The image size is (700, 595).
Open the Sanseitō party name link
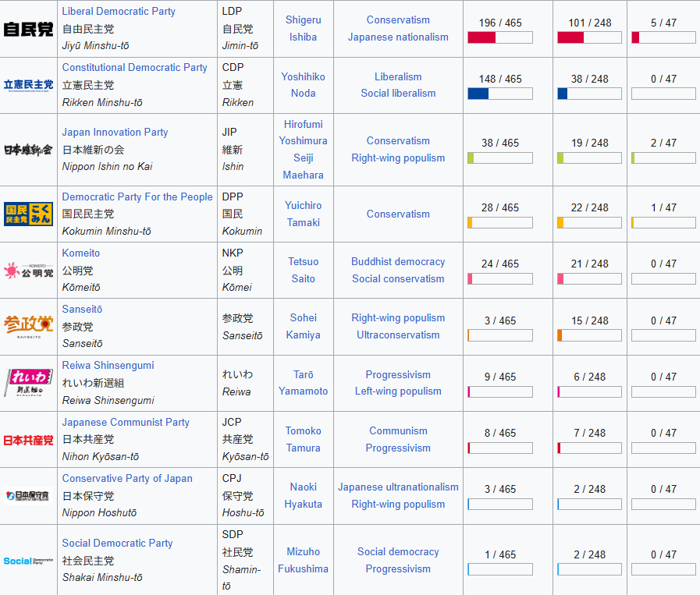pyautogui.click(x=82, y=309)
